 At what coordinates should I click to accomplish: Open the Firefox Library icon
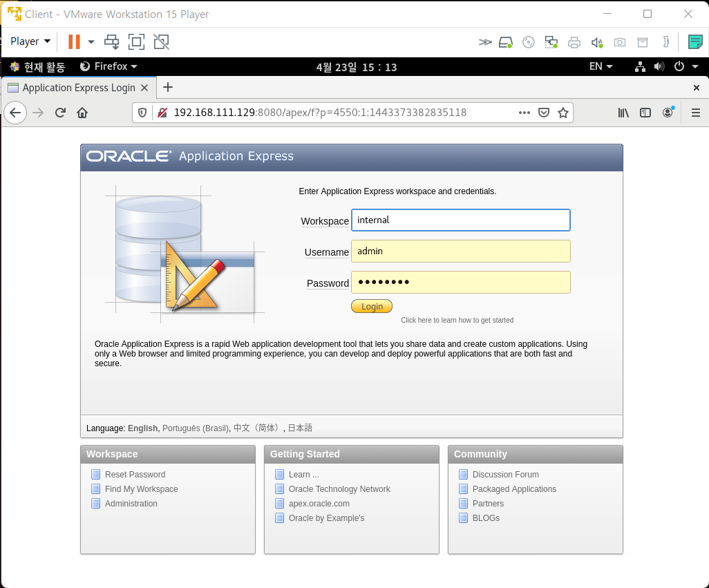pyautogui.click(x=623, y=113)
